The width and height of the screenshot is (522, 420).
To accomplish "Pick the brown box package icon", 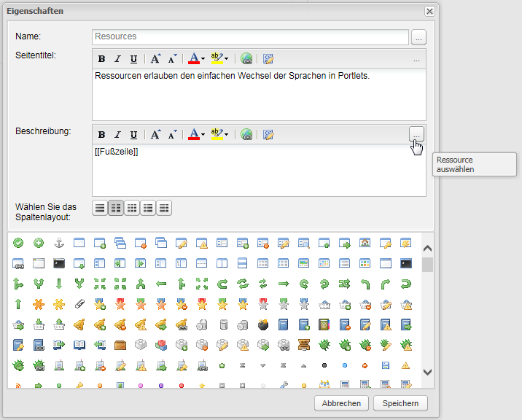I will 120,345.
